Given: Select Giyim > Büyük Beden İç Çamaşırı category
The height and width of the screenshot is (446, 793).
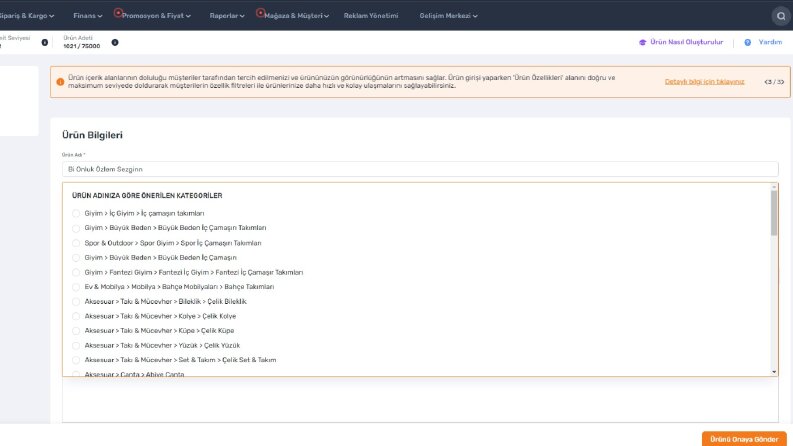Looking at the screenshot, I should point(76,258).
